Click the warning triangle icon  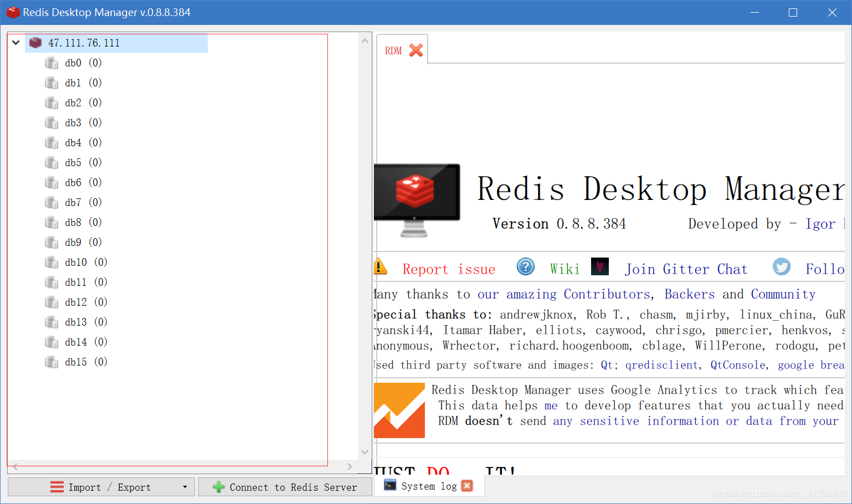[380, 266]
